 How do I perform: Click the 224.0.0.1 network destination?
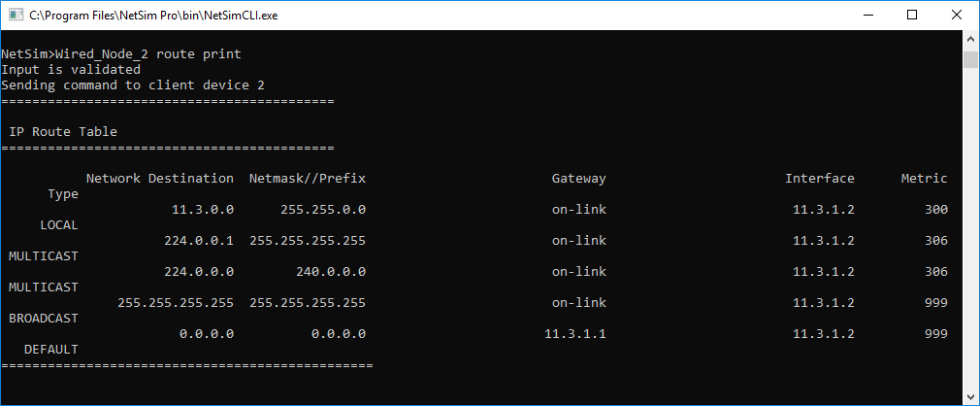tap(199, 241)
